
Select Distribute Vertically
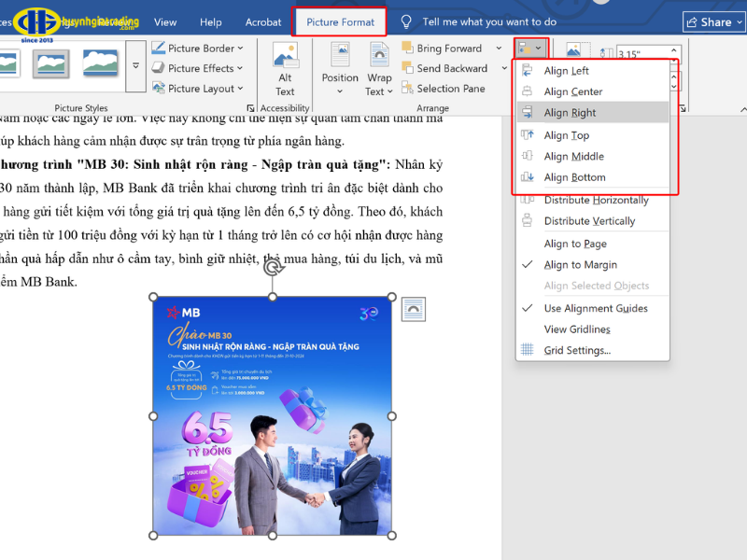coord(593,221)
